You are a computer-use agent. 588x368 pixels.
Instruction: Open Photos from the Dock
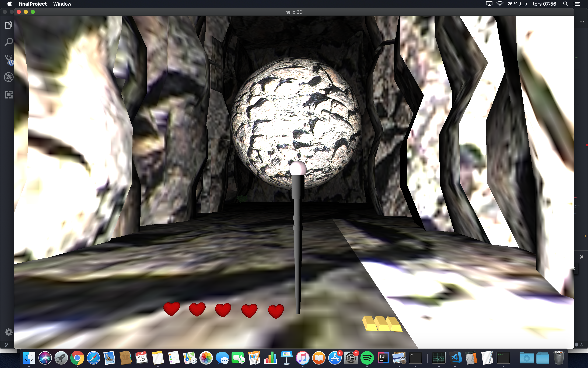pos(206,358)
